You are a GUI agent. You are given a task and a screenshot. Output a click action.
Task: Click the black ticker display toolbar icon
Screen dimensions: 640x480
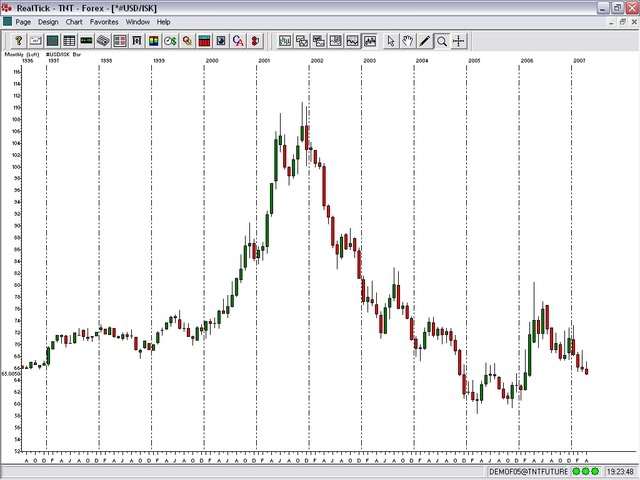pyautogui.click(x=86, y=41)
